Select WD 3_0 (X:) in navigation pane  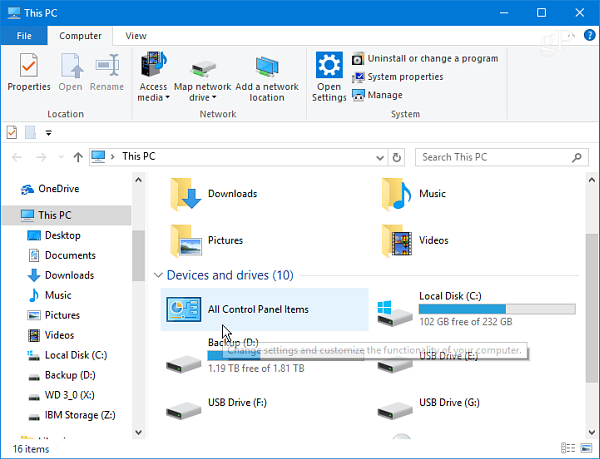click(61, 395)
